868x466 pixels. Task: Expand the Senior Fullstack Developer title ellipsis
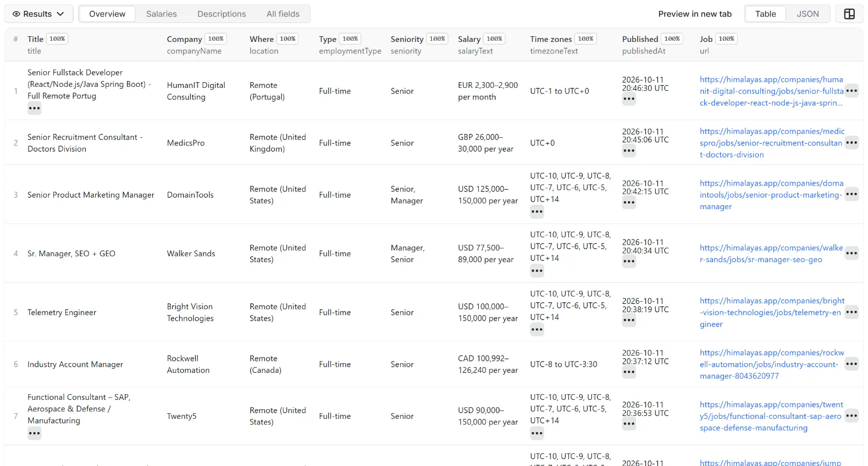(34, 108)
